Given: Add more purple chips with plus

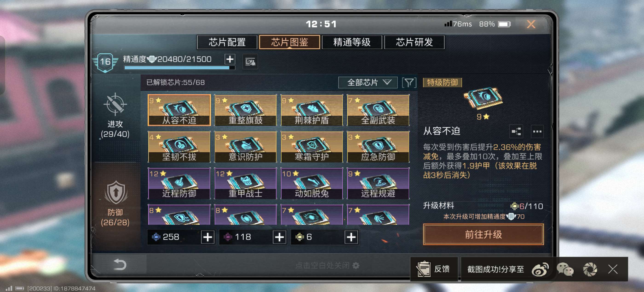Looking at the screenshot, I should (x=279, y=237).
